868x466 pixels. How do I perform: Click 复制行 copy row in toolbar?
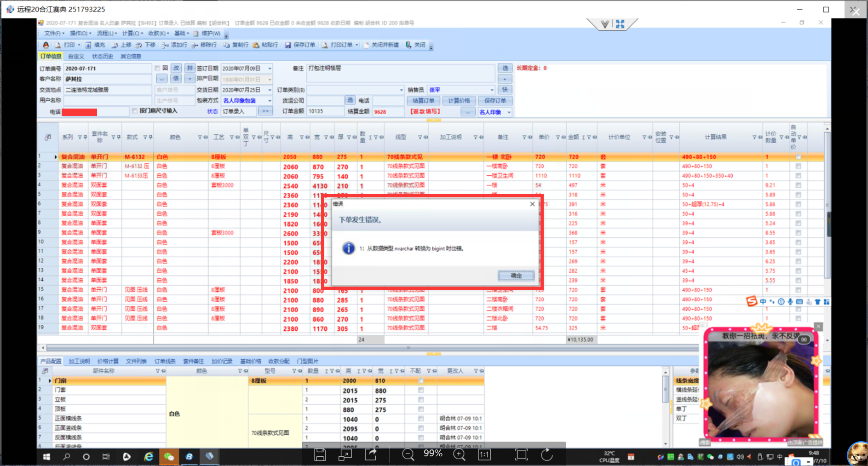coord(236,45)
